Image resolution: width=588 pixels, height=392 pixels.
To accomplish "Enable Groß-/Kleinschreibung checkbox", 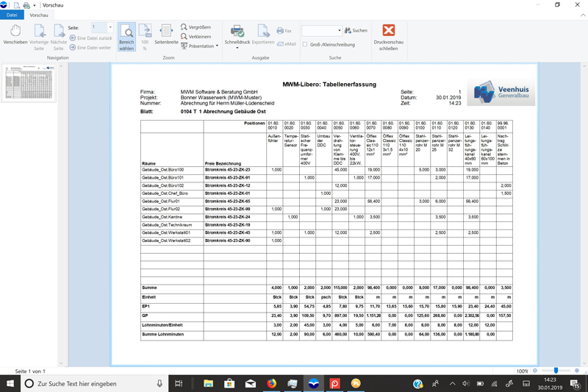I will 305,45.
